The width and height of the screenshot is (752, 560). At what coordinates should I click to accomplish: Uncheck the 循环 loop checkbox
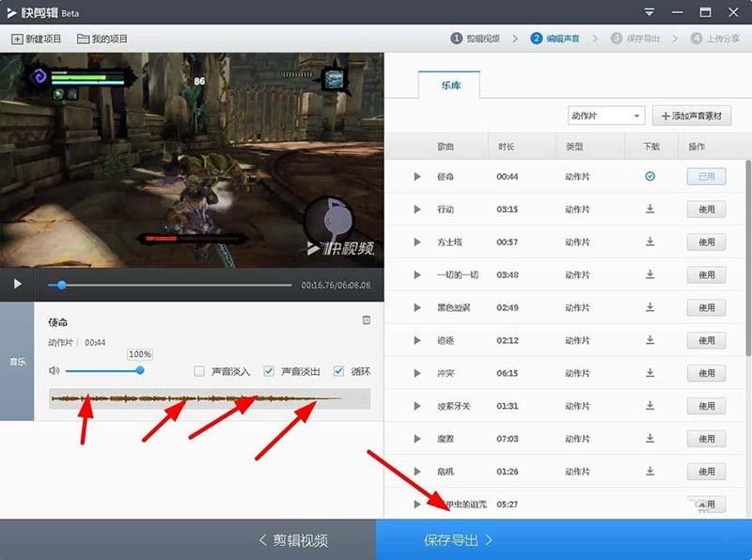[x=337, y=370]
